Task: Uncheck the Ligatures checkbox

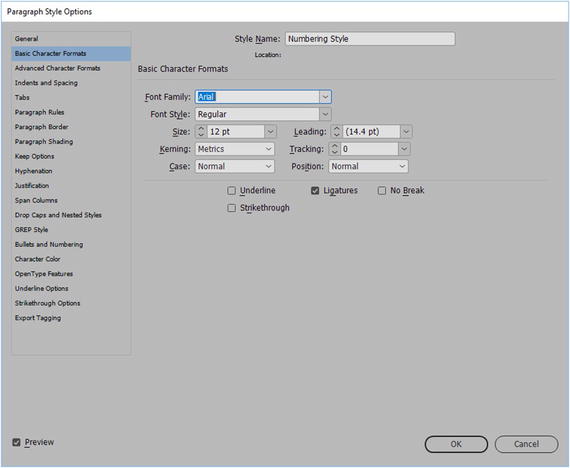Action: click(x=315, y=191)
